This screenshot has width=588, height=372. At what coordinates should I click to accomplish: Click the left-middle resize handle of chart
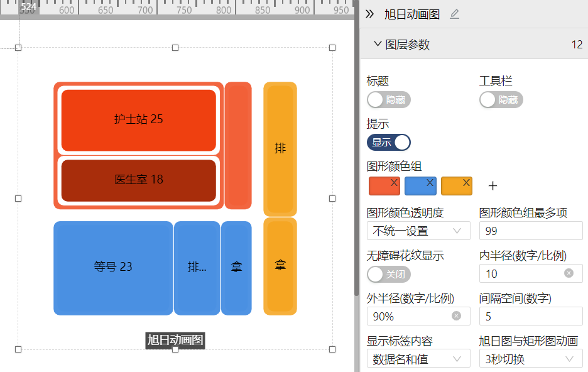[18, 199]
